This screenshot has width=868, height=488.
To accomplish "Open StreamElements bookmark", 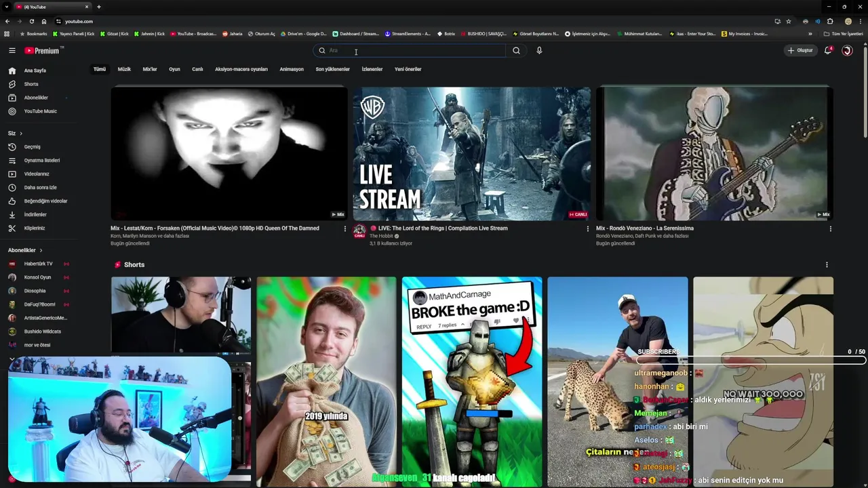I will point(408,33).
